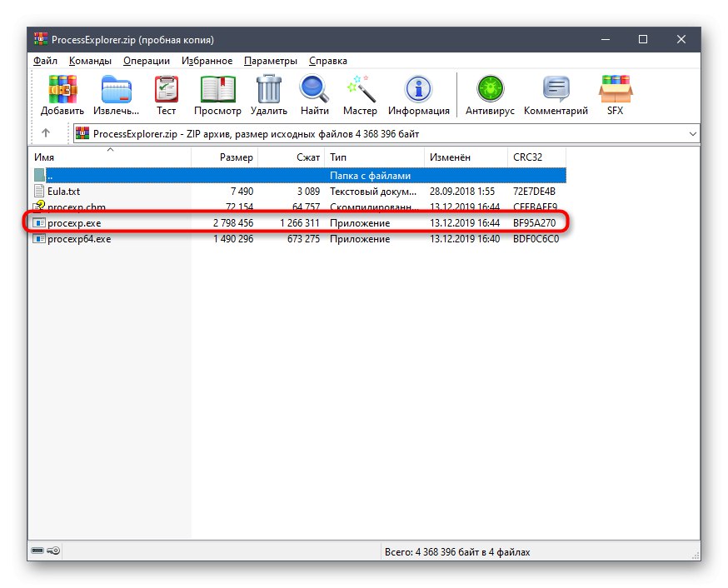This screenshot has height=588, width=728.
Task: Open the Информация info icon
Action: (x=419, y=89)
